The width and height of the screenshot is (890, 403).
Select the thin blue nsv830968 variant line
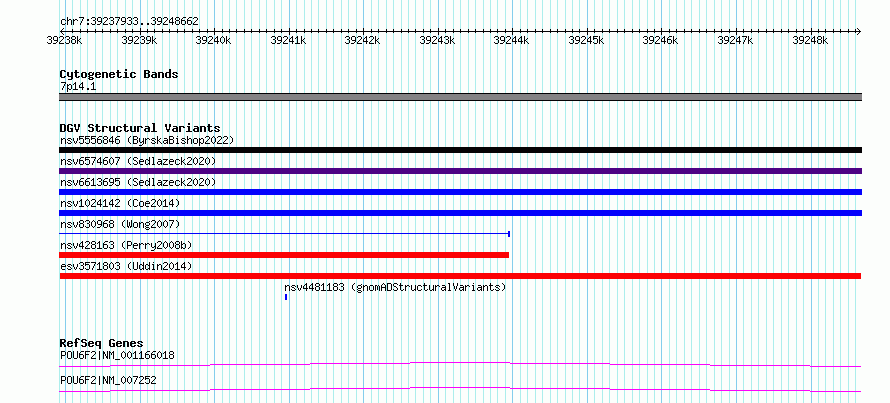coord(284,234)
